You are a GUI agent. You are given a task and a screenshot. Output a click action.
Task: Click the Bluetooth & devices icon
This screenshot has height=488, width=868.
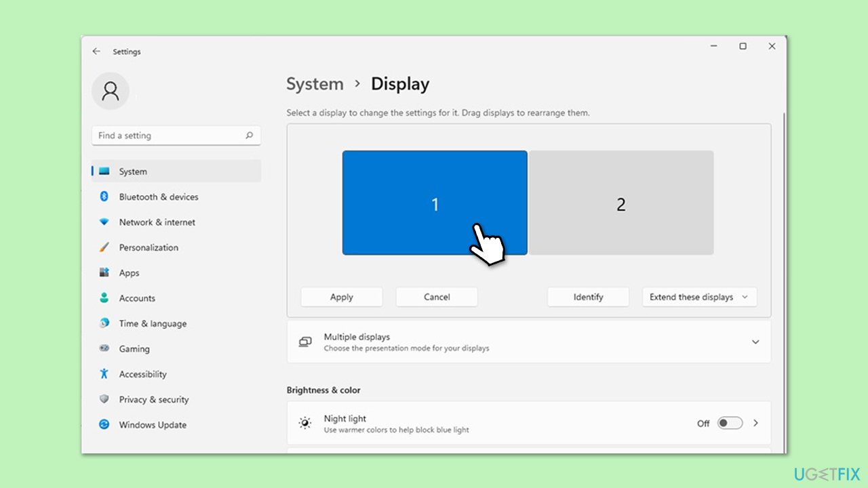[104, 197]
